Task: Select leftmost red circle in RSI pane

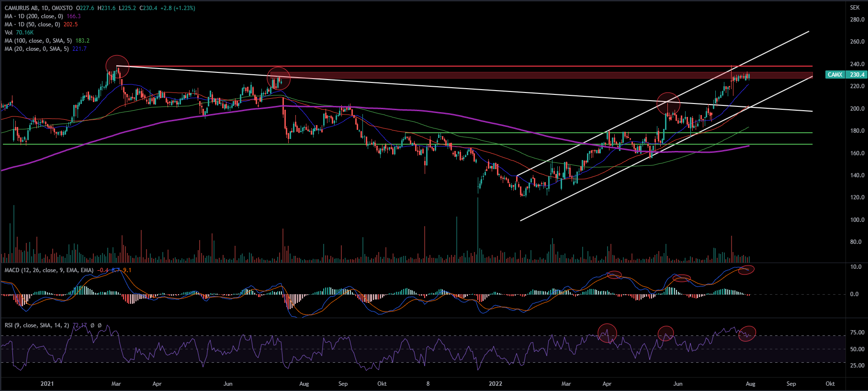Action: (607, 333)
